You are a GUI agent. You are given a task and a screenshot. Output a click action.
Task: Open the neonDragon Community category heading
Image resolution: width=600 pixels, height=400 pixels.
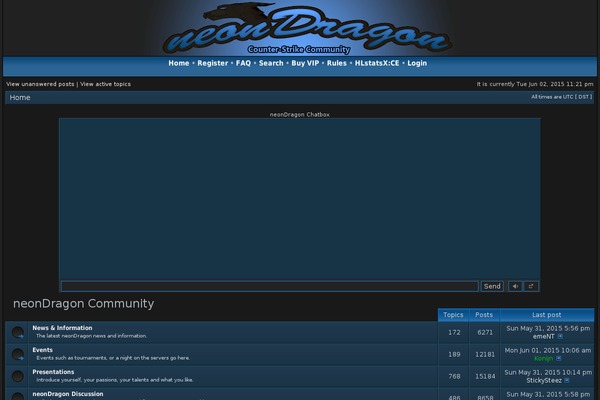coord(83,304)
